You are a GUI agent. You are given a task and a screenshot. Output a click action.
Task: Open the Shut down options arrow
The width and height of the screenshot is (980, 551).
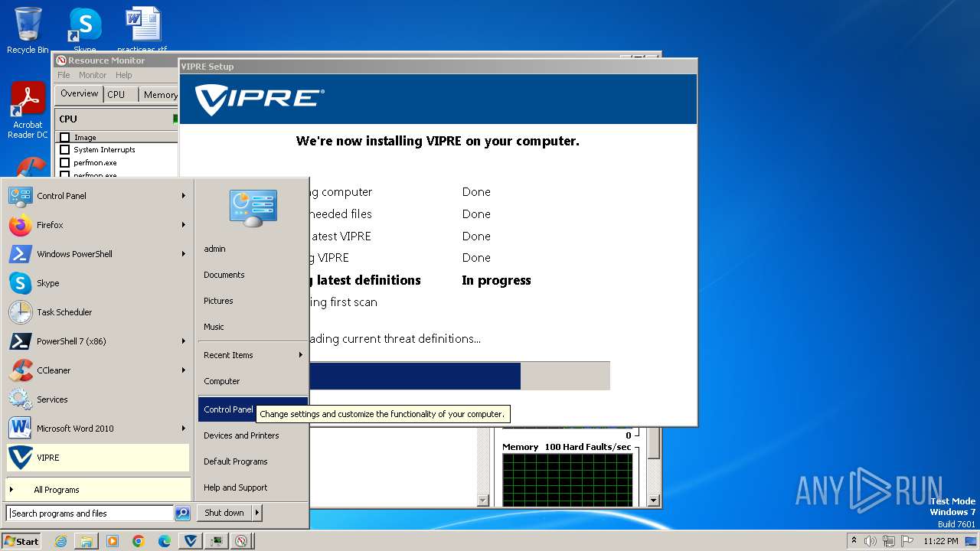pos(257,513)
